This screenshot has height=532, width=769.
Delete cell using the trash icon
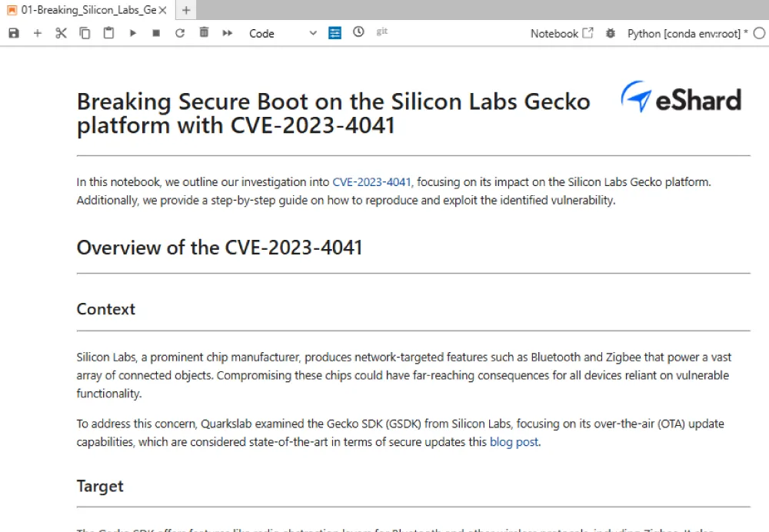point(204,32)
